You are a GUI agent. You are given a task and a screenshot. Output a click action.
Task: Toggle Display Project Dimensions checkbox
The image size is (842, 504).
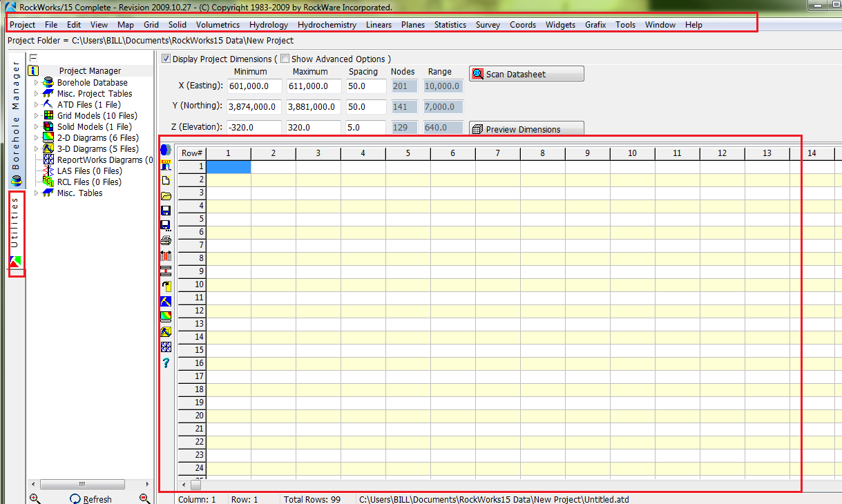coord(166,59)
